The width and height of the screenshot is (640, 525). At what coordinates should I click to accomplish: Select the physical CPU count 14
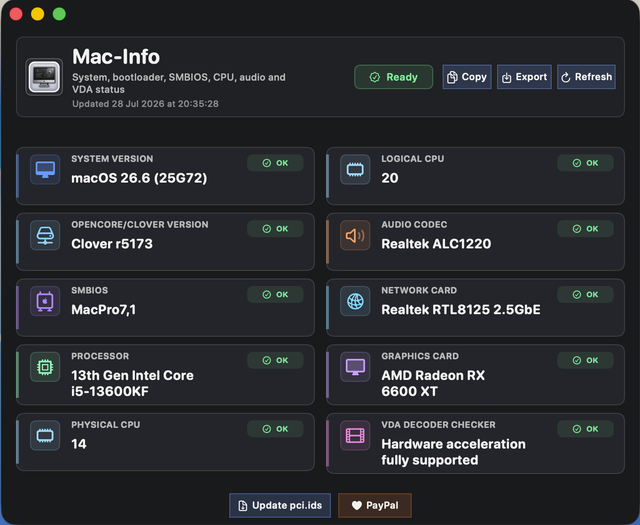79,444
